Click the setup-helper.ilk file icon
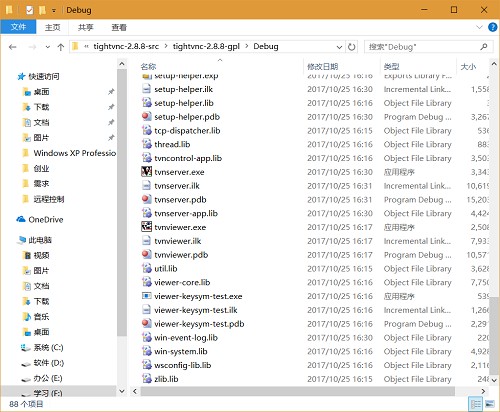 coord(146,89)
